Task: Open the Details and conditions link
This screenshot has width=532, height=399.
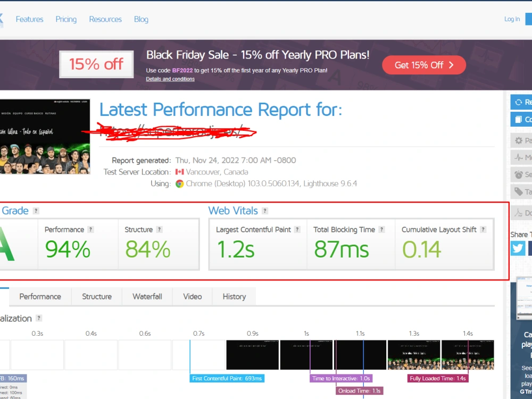Action: tap(170, 79)
